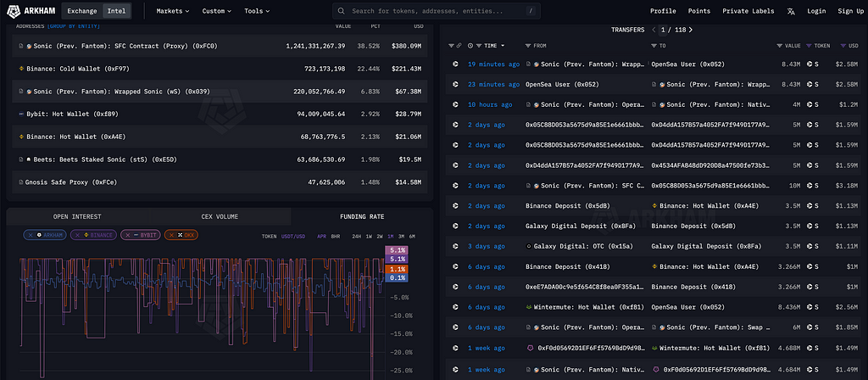Image resolution: width=868 pixels, height=380 pixels.
Task: Select the FUNDING RATE tab
Action: [x=361, y=216]
